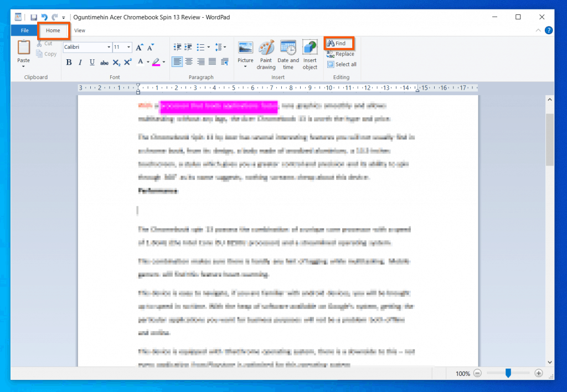567x392 pixels.
Task: Click the Undo icon
Action: (x=43, y=17)
